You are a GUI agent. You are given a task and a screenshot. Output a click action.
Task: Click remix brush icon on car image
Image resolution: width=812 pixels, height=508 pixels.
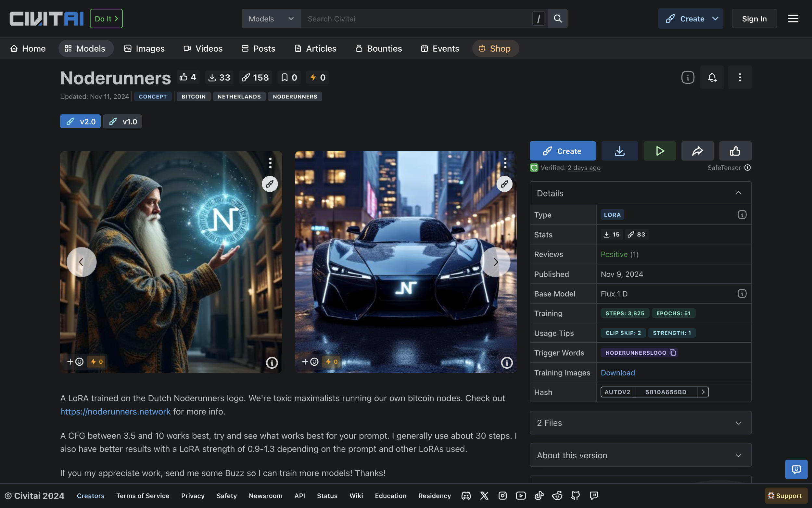[x=504, y=184]
